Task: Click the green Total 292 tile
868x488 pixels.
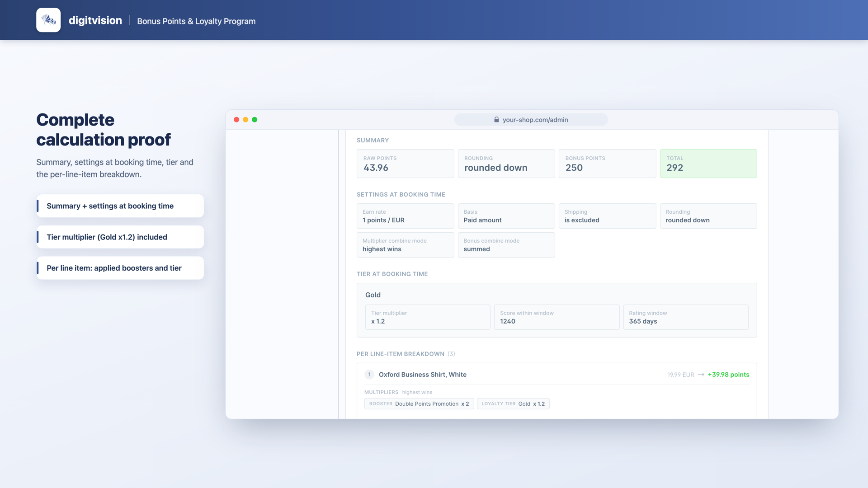Action: click(x=708, y=164)
